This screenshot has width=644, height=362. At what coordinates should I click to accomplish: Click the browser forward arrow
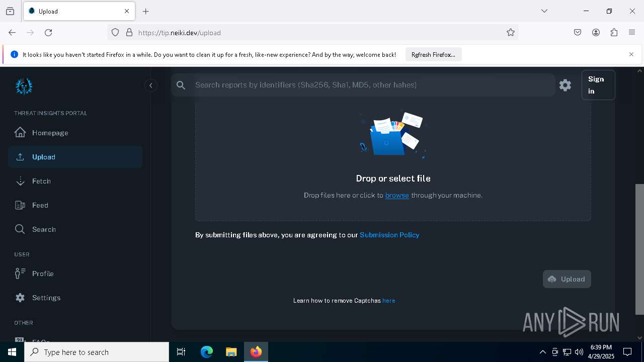click(30, 33)
